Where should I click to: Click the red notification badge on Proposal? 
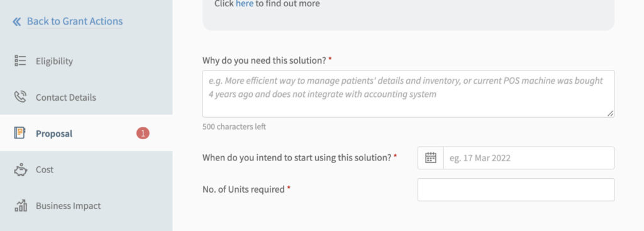(143, 133)
